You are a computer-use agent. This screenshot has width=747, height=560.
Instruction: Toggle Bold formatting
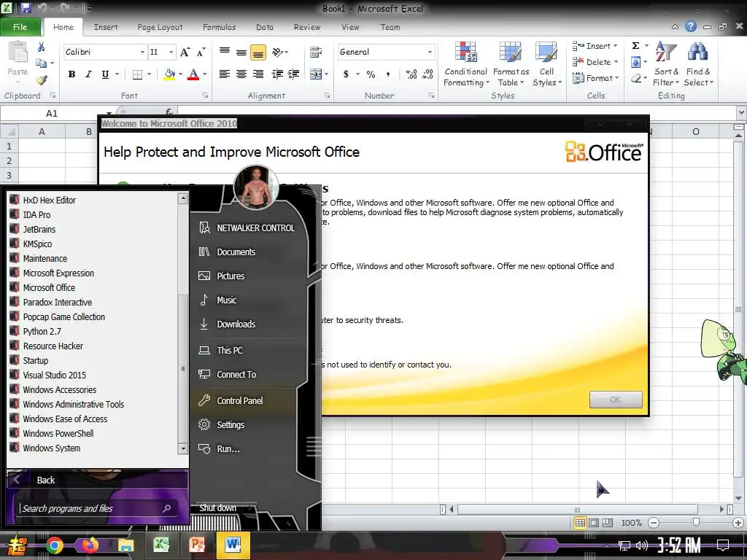[x=71, y=74]
